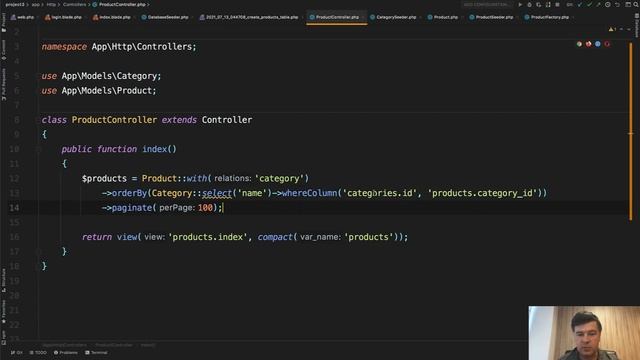The height and width of the screenshot is (360, 640).
Task: Click Controllers in the breadcrumb path
Action: (x=74, y=4)
